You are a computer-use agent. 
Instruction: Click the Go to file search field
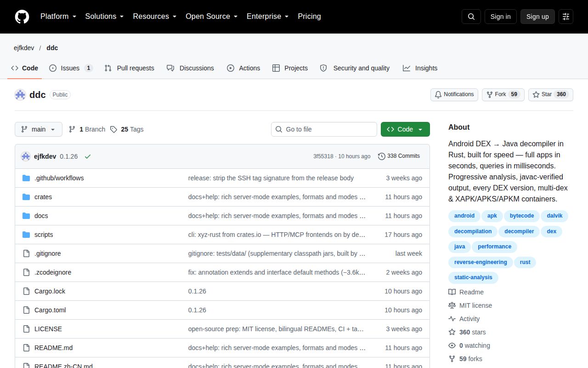point(324,129)
